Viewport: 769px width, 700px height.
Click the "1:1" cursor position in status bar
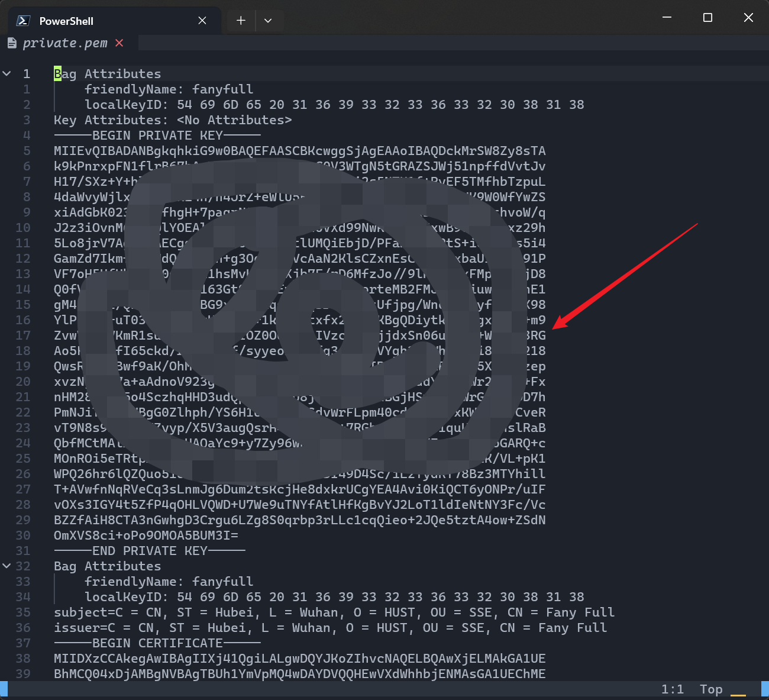[673, 689]
